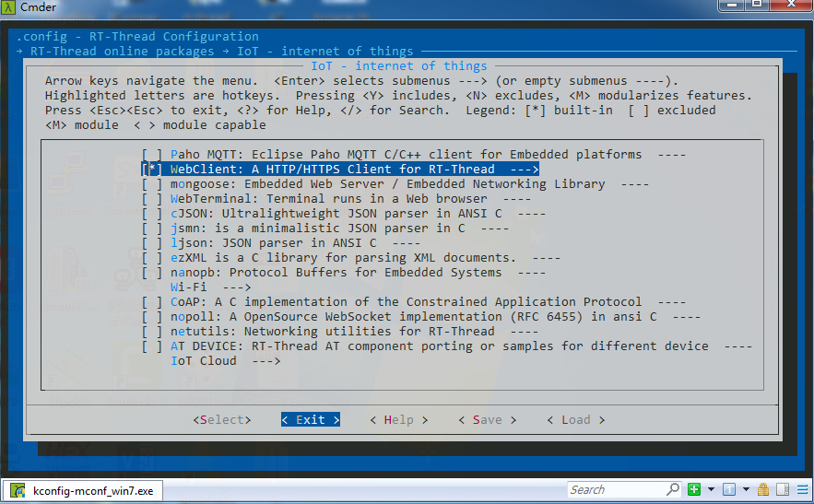Expand the IoT Cloud submenu

[225, 361]
